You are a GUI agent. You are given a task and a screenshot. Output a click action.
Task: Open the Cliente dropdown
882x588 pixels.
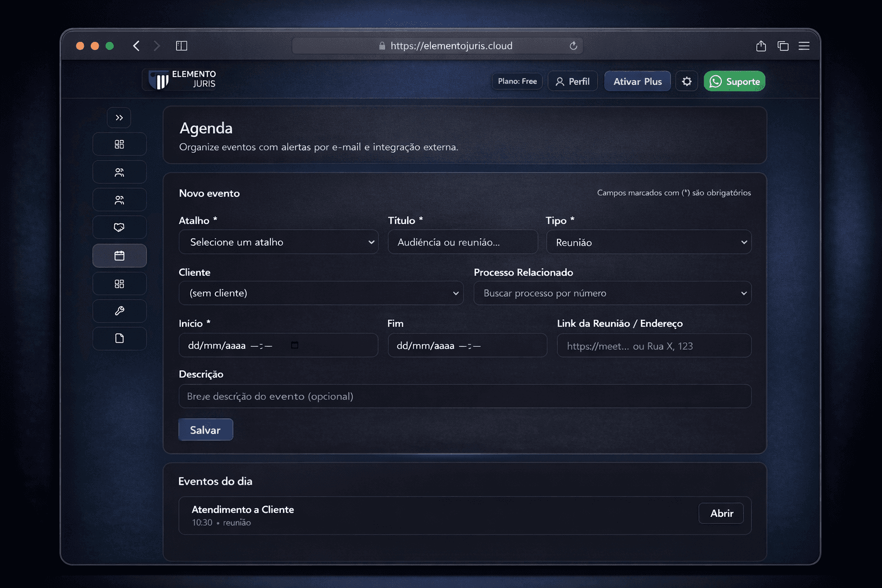click(x=321, y=293)
